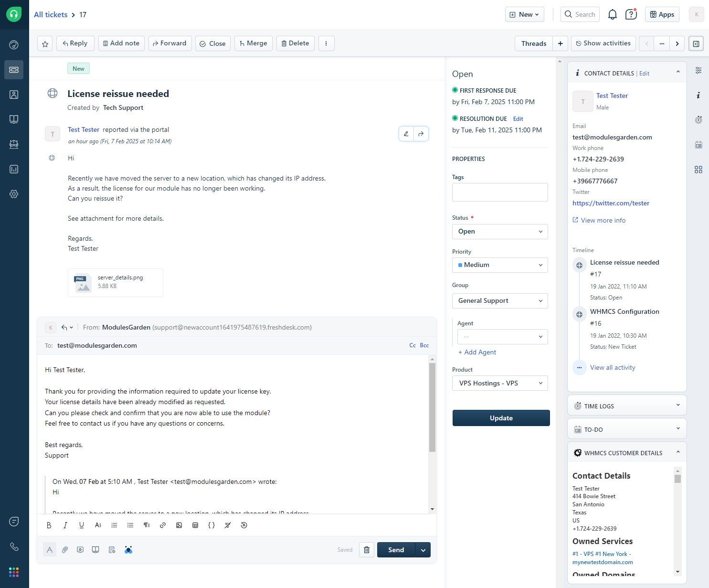This screenshot has width=709, height=588.
Task: Open View more info link for Test Tester
Action: coord(603,220)
